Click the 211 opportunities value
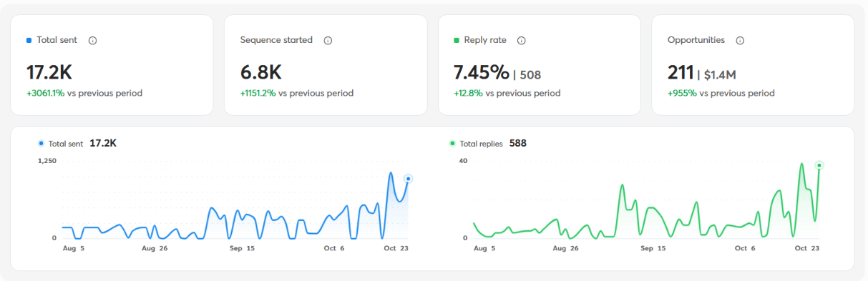 [681, 72]
